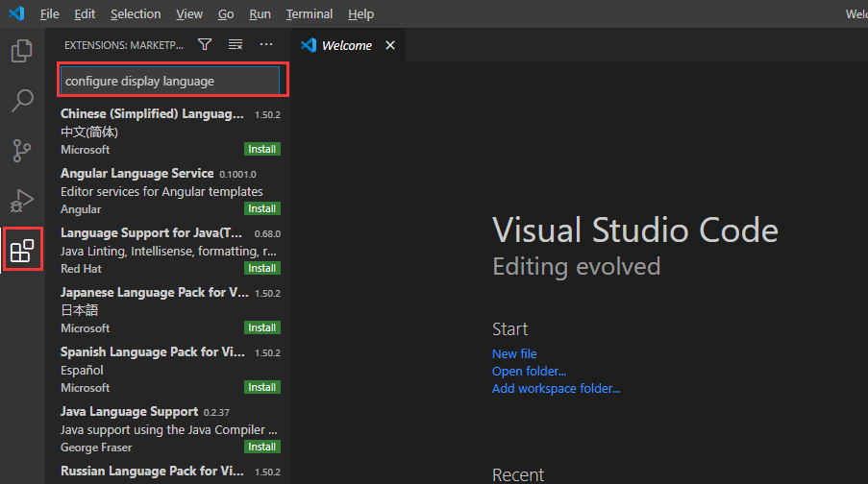Clear extensions search results icon
Image resolution: width=868 pixels, height=484 pixels.
(x=236, y=44)
